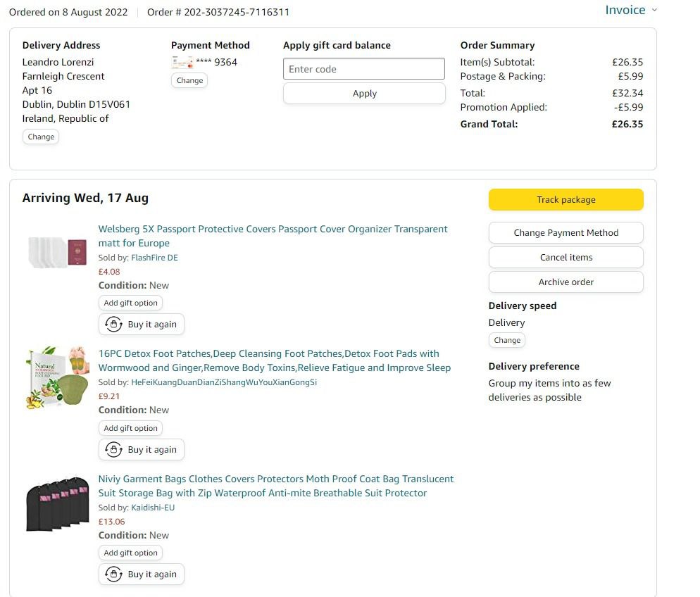Open the Welsberg passport covers product link
Screen dimensions: 700x597
click(273, 230)
